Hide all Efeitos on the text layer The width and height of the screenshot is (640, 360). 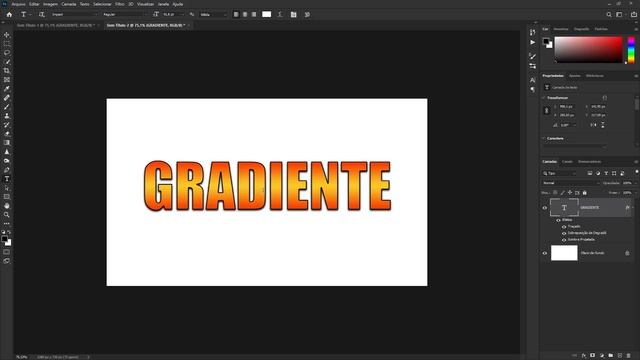tap(558, 220)
